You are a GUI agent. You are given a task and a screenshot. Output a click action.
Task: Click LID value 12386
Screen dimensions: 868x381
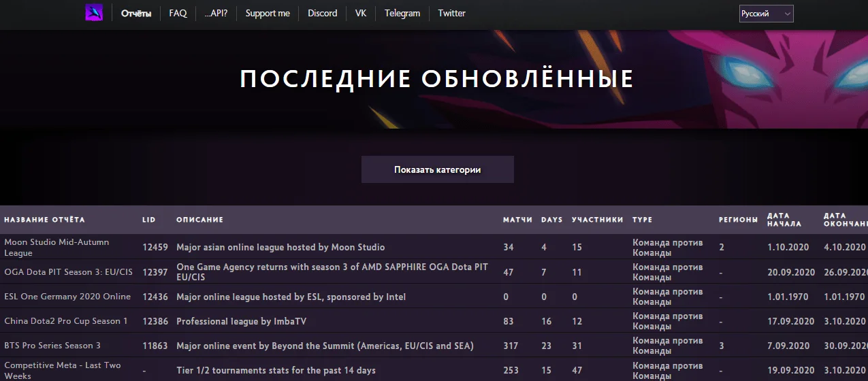[x=155, y=320]
